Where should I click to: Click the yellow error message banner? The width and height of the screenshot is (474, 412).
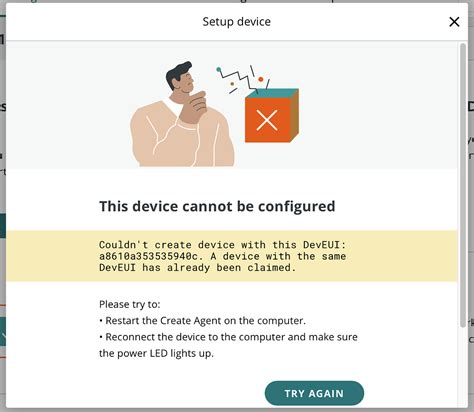[232, 256]
